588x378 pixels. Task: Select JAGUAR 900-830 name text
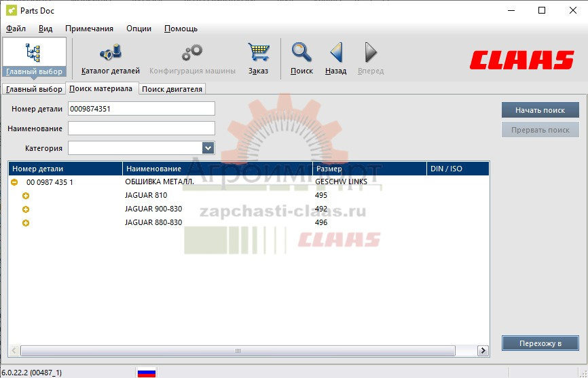[153, 209]
